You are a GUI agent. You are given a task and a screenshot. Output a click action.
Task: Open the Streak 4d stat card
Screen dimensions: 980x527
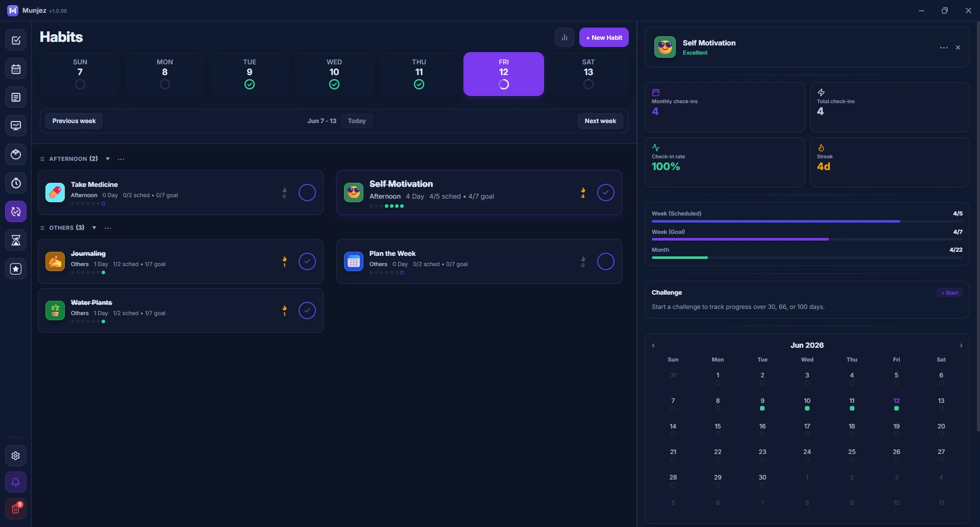pos(890,162)
